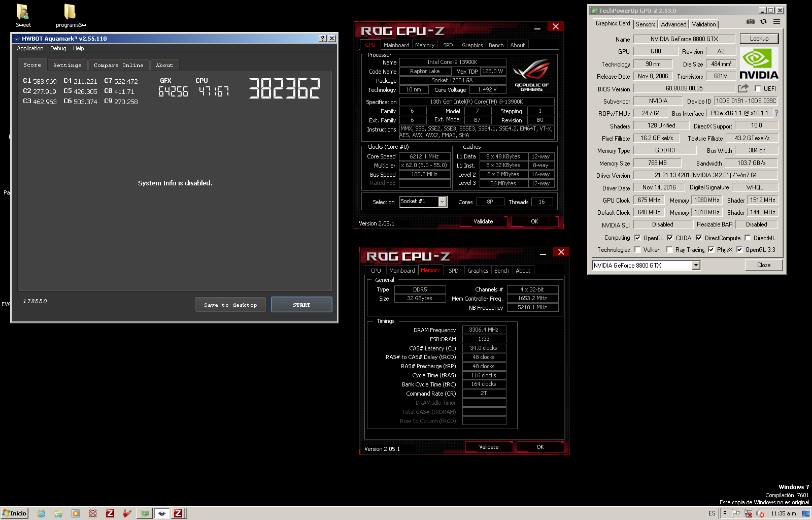Image resolution: width=812 pixels, height=520 pixels.
Task: Click the NVIDIA logo in GPU-Z
Action: (759, 63)
